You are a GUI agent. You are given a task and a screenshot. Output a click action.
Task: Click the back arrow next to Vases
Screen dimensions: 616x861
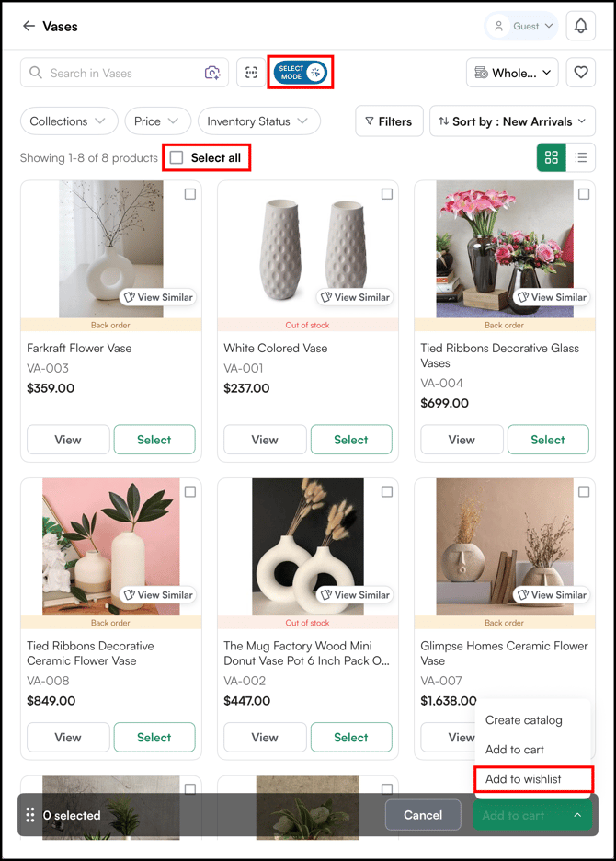click(x=29, y=27)
